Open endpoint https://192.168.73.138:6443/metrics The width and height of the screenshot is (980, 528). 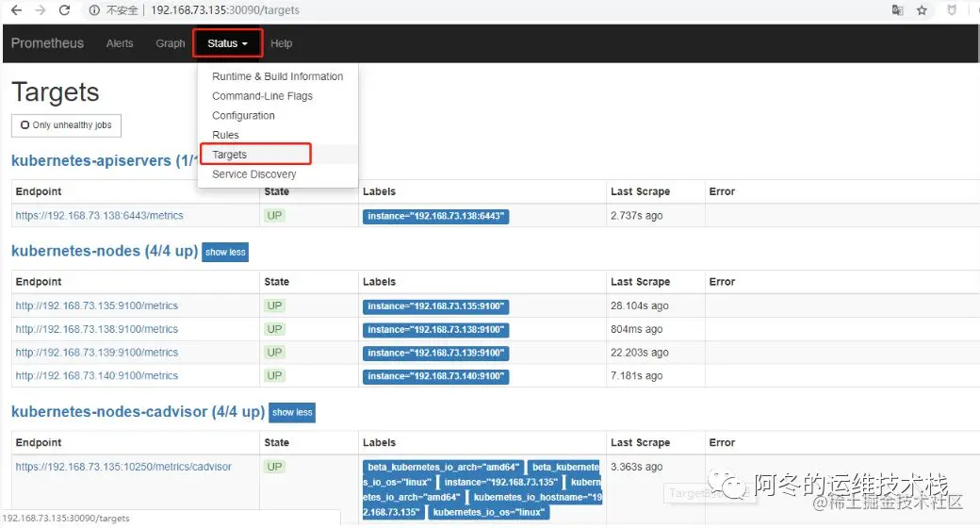[x=99, y=215]
